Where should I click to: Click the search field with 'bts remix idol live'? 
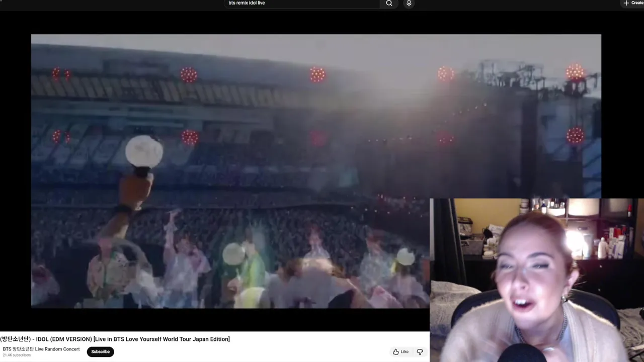click(302, 3)
